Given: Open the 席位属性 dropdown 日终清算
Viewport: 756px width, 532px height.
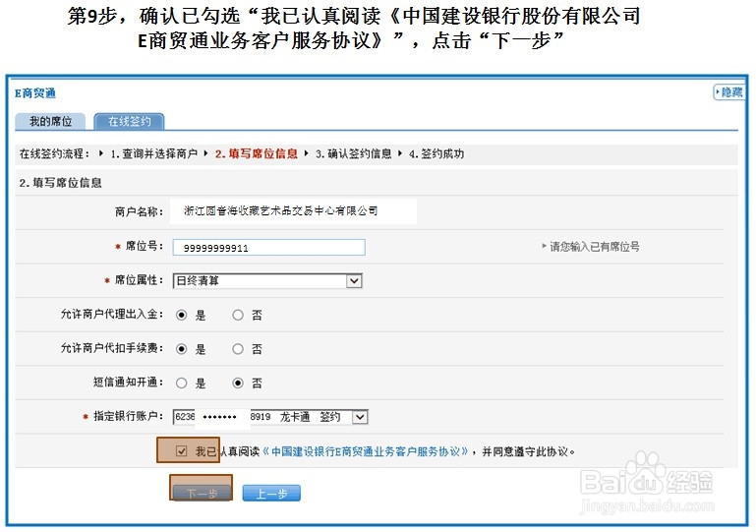Looking at the screenshot, I should click(267, 280).
